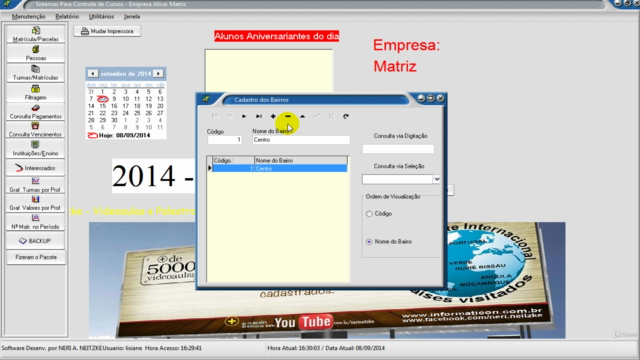Open the Filtragem sidebar button
The width and height of the screenshot is (640, 360).
(x=36, y=93)
